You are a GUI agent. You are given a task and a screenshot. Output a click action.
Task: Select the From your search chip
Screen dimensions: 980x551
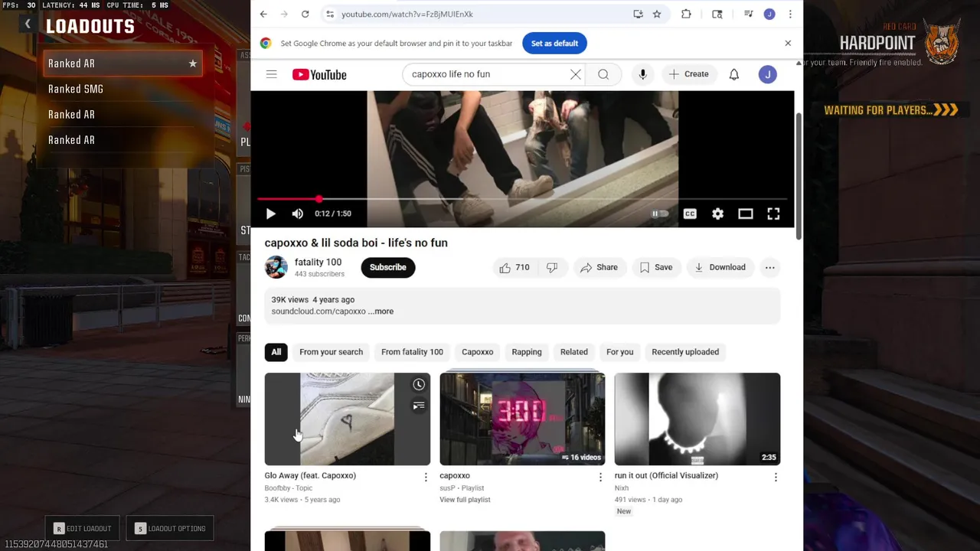click(x=331, y=352)
